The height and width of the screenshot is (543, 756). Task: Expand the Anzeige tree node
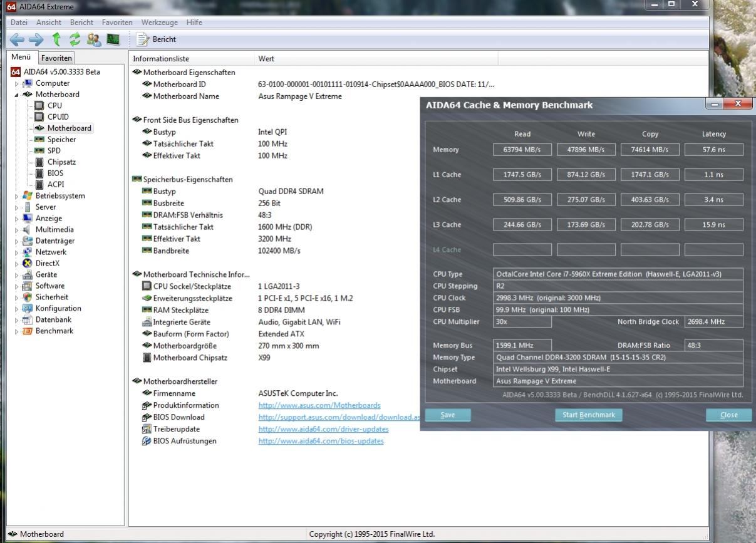pyautogui.click(x=17, y=219)
